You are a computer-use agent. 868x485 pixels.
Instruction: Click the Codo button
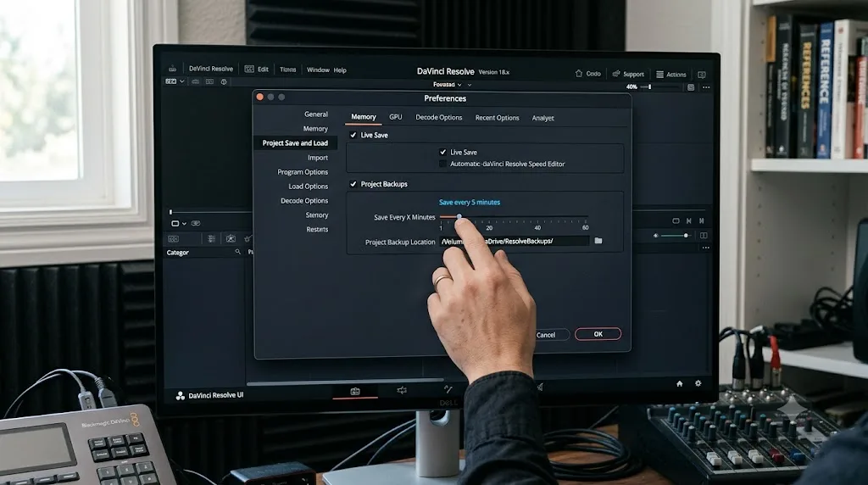point(587,73)
